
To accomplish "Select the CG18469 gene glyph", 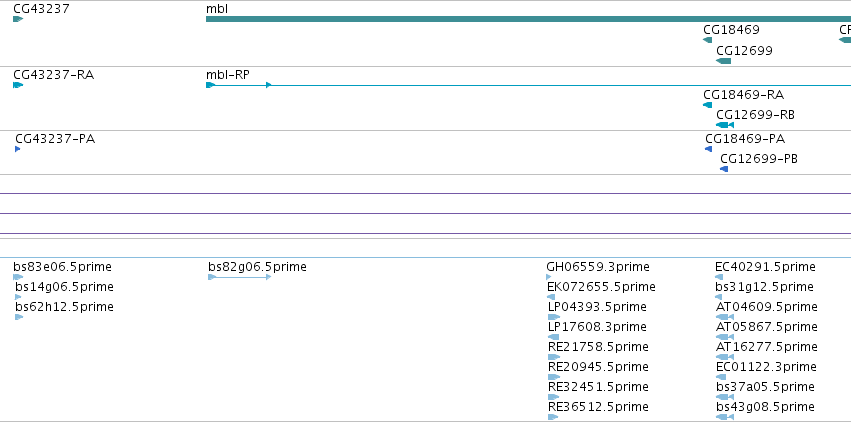I will [707, 40].
